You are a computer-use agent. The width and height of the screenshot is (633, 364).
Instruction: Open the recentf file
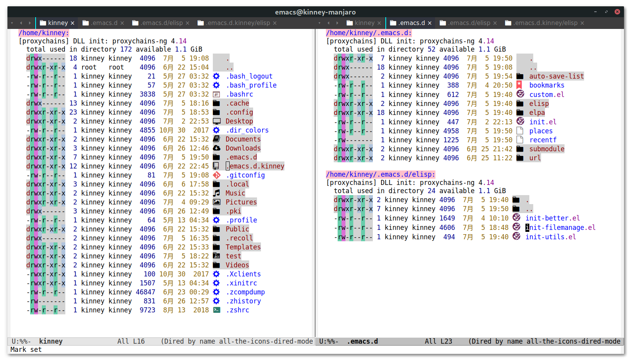[x=543, y=140]
